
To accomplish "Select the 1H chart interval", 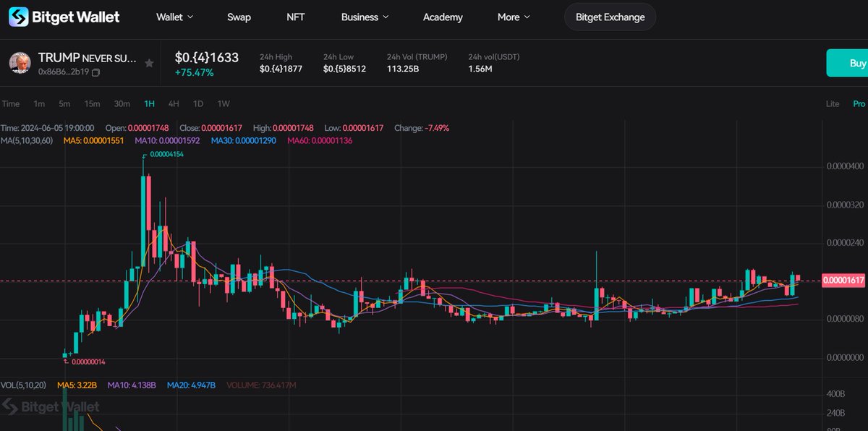I will pos(150,103).
